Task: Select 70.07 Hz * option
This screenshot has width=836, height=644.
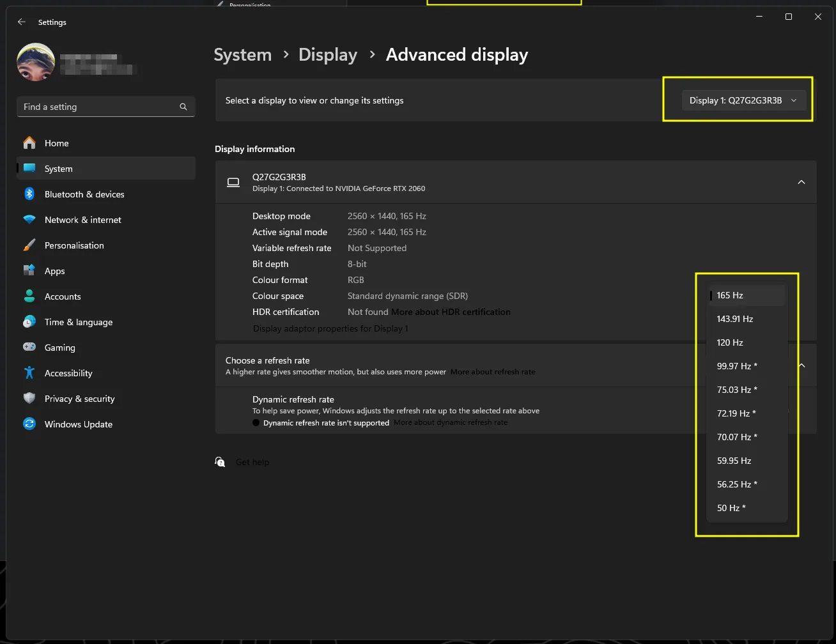Action: point(747,437)
